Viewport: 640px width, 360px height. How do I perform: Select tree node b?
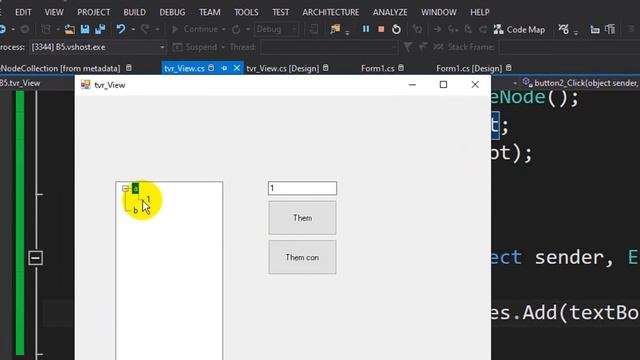coord(135,211)
